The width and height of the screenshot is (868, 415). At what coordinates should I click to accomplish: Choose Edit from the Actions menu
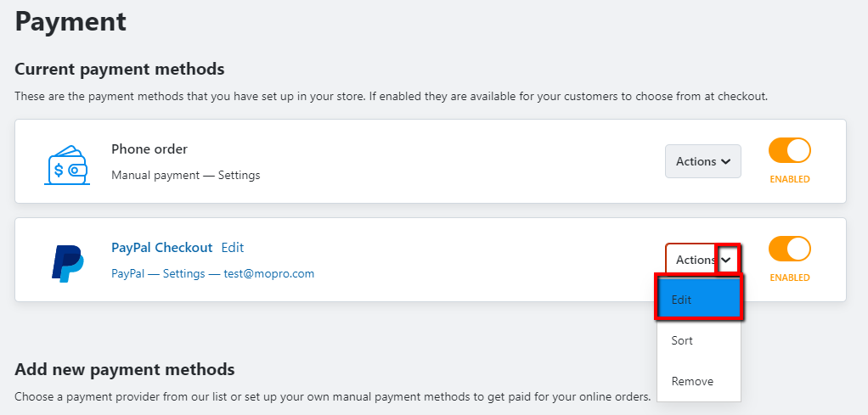point(699,300)
